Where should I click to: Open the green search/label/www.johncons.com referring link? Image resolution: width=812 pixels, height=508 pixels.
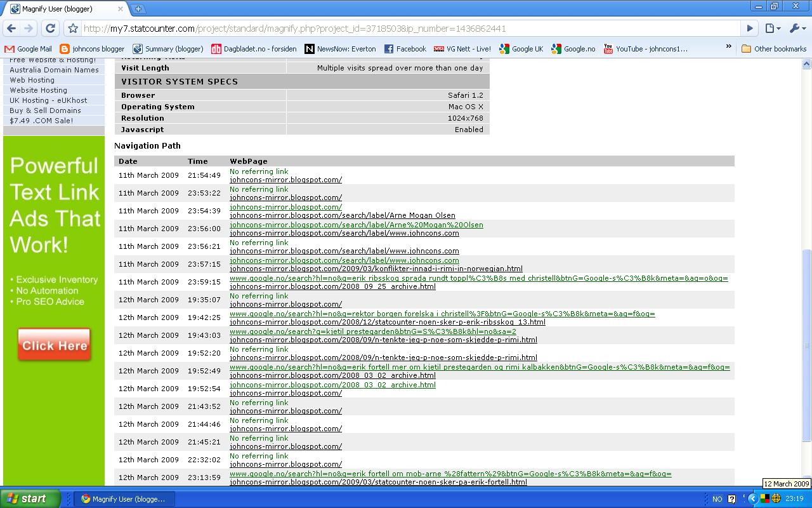click(x=344, y=260)
